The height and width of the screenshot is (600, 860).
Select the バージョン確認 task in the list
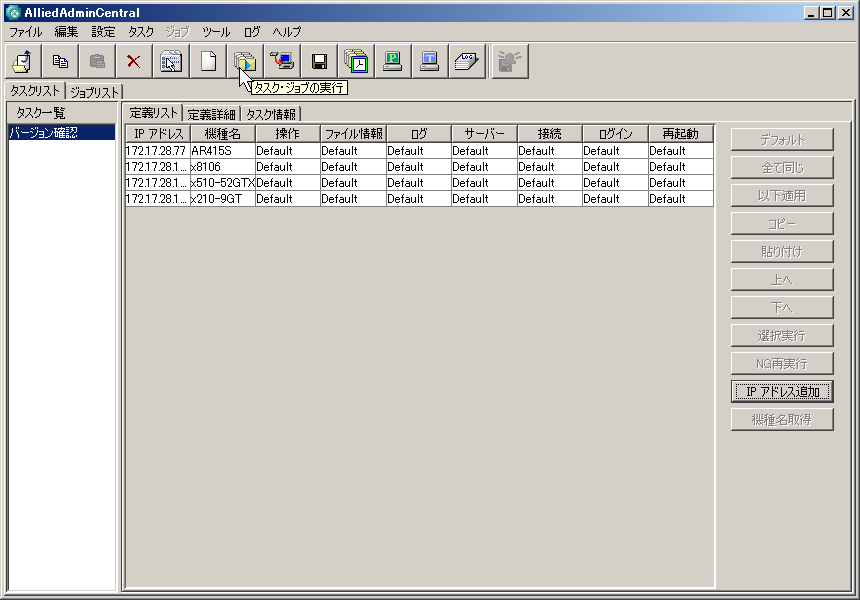click(62, 132)
